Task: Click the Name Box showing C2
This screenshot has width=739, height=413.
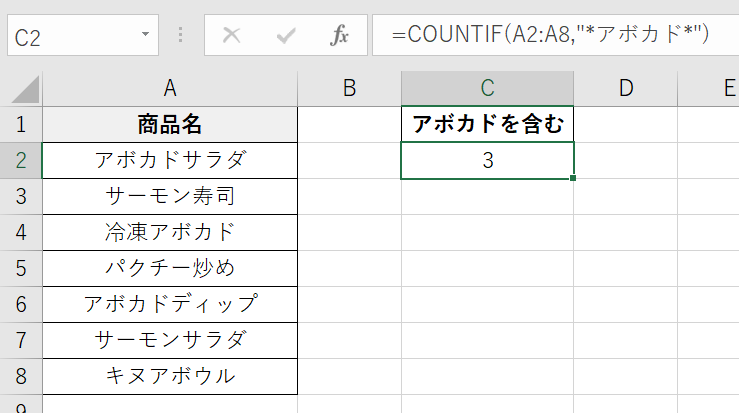Action: pos(70,35)
